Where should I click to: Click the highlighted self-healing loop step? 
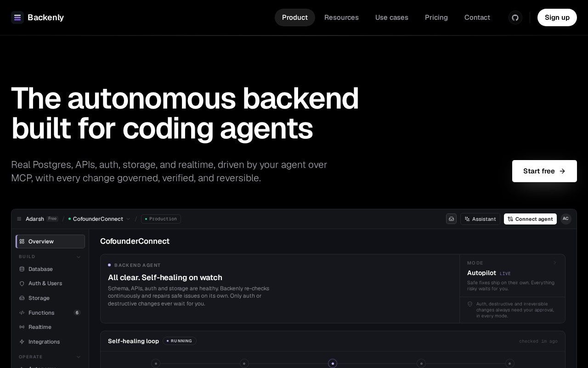[x=333, y=363]
